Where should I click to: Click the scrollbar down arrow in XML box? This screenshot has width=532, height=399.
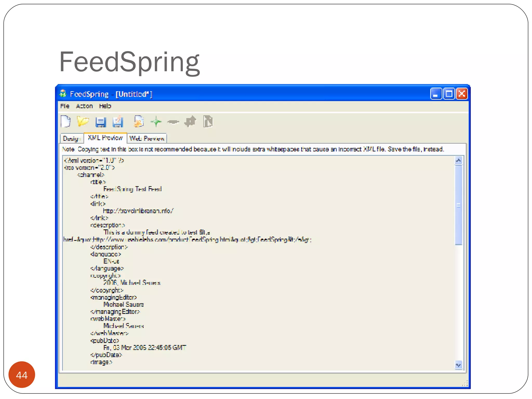point(458,365)
